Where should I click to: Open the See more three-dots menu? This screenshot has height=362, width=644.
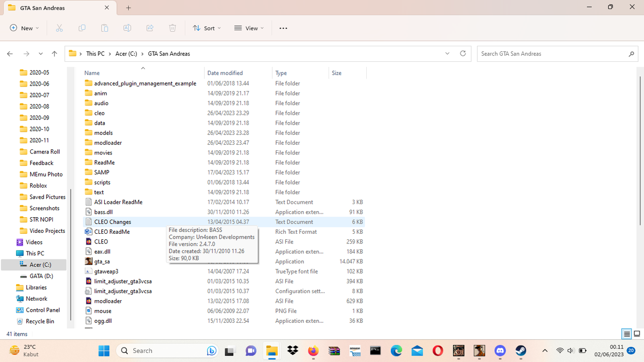(x=283, y=28)
